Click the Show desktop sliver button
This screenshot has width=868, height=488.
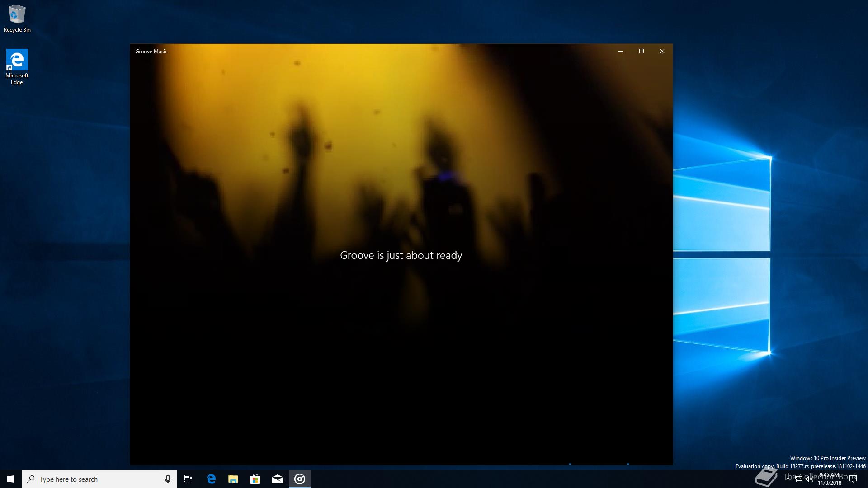tap(866, 479)
